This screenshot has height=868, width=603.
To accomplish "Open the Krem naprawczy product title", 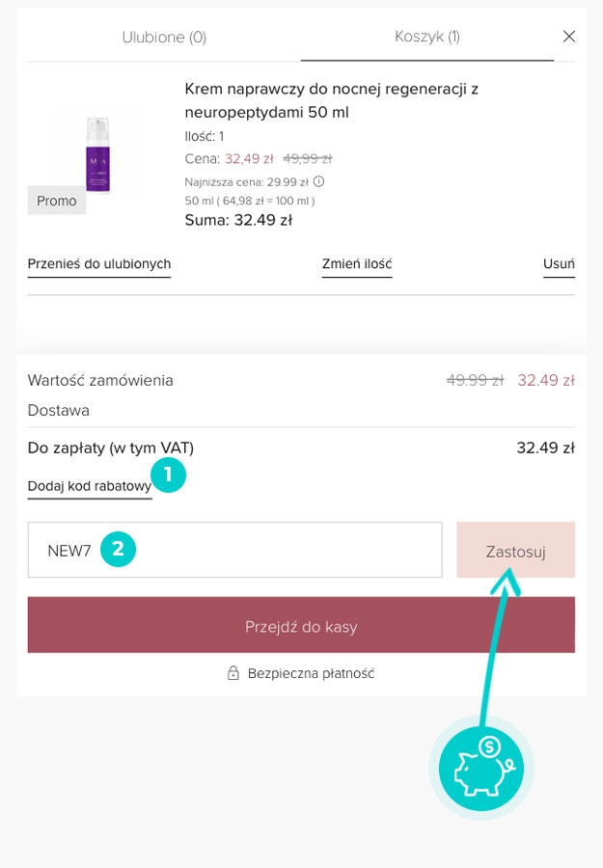I will [x=332, y=100].
